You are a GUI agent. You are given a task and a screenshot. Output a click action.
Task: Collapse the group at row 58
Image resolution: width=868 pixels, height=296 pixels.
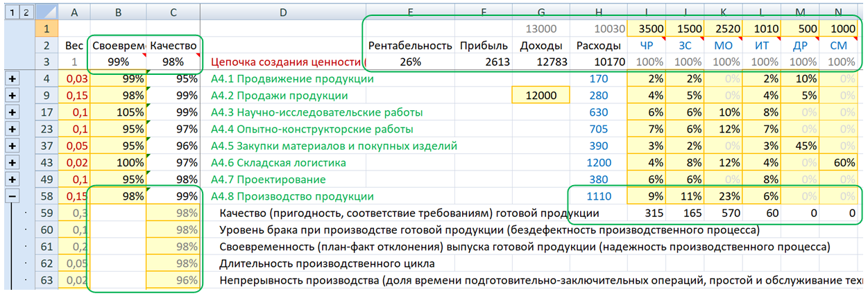(x=12, y=197)
